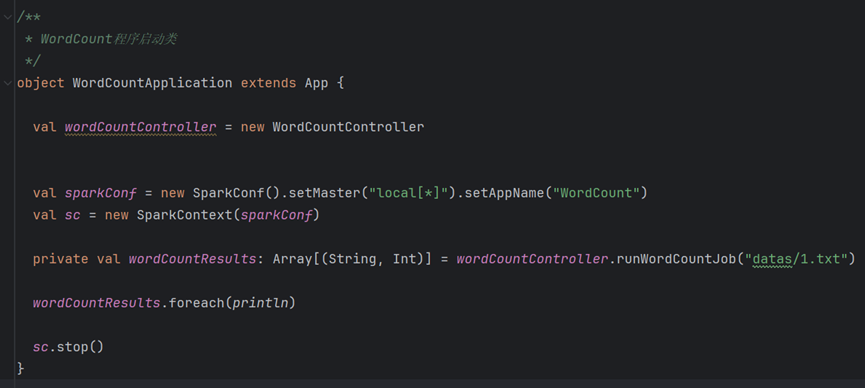Click the "local[*]" string literal
Image resolution: width=865 pixels, height=388 pixels.
(x=408, y=193)
